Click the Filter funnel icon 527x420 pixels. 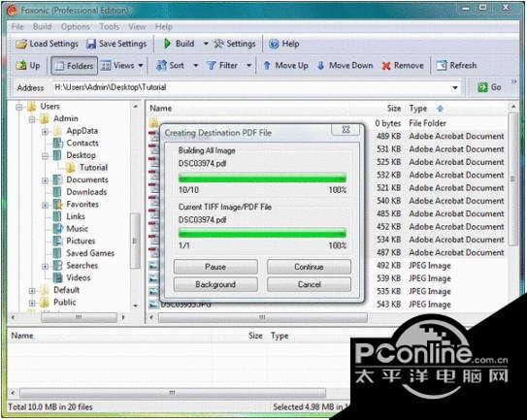point(211,66)
